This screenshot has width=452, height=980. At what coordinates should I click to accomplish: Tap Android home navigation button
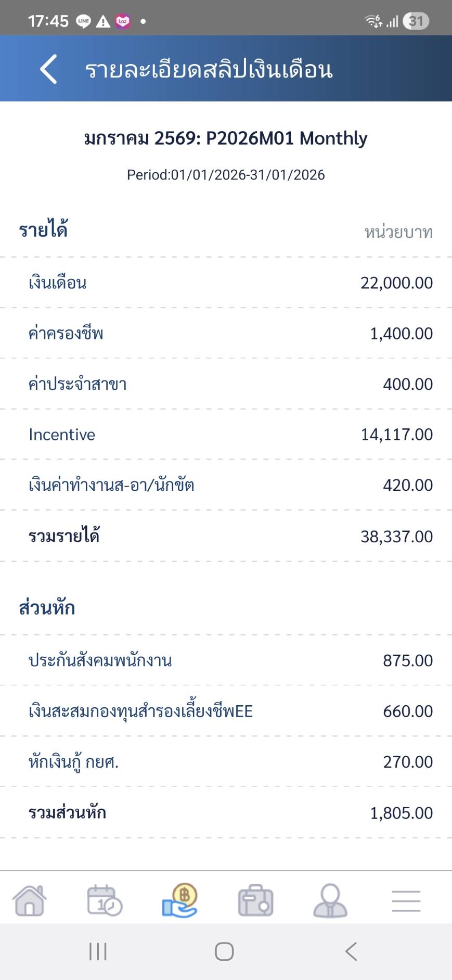(224, 951)
